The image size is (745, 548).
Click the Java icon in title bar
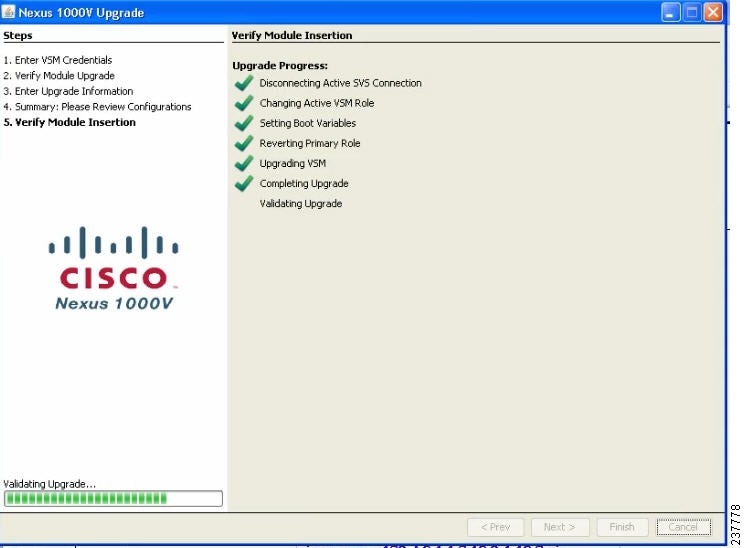pyautogui.click(x=9, y=11)
